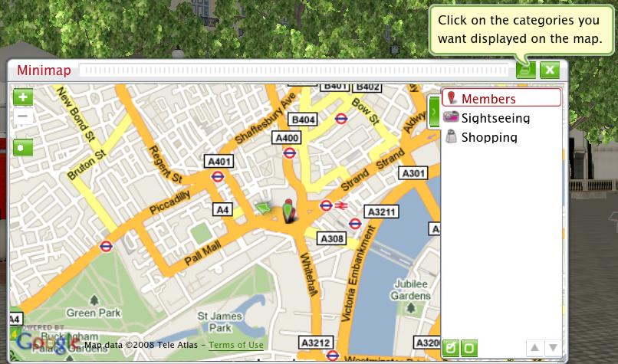618x364 pixels.
Task: Move category list down with arrow
Action: (x=553, y=347)
